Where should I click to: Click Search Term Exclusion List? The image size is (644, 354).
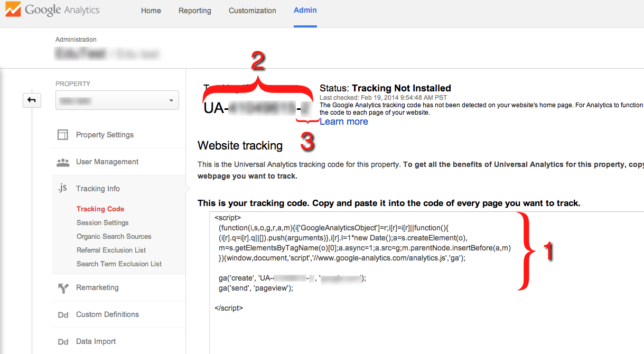(x=119, y=264)
